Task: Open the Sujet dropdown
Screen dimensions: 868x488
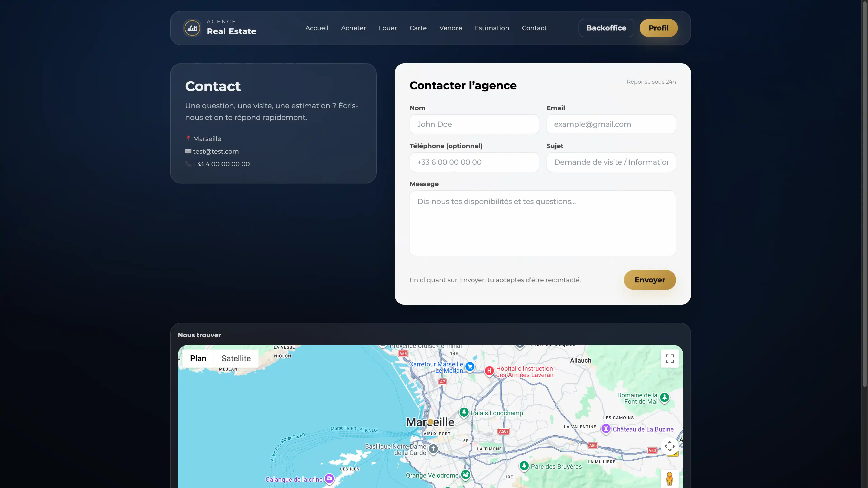Action: (611, 162)
